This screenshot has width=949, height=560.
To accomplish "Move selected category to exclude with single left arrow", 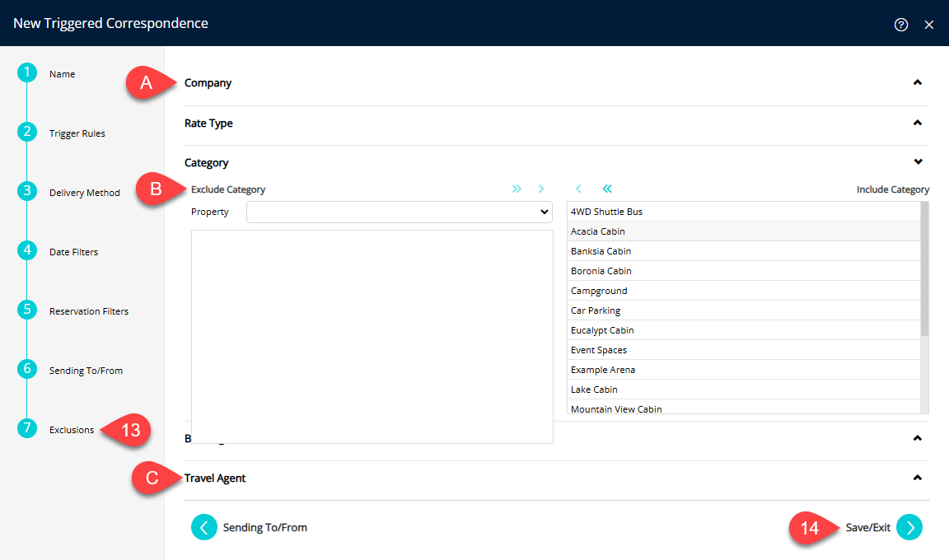I will click(578, 189).
